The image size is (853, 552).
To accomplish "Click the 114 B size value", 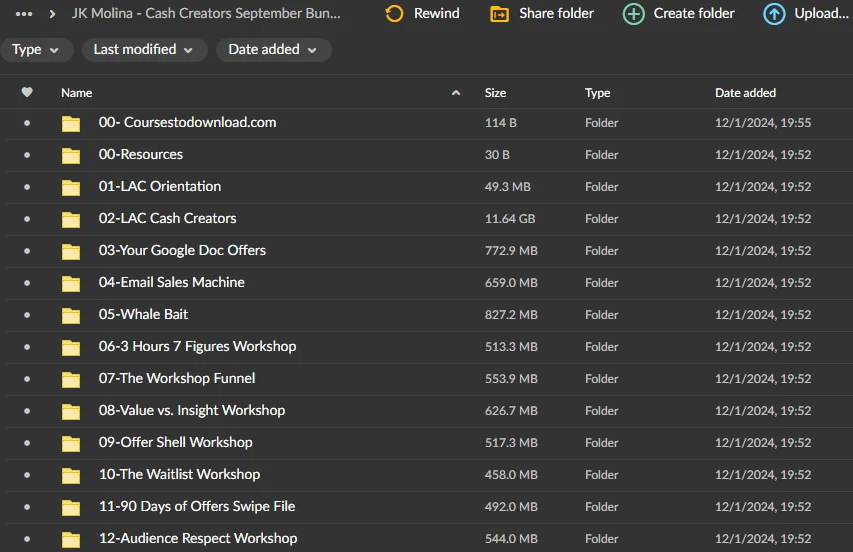I will [x=500, y=123].
